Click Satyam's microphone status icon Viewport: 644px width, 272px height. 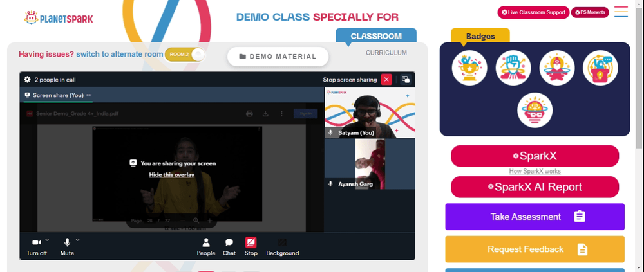coord(330,133)
